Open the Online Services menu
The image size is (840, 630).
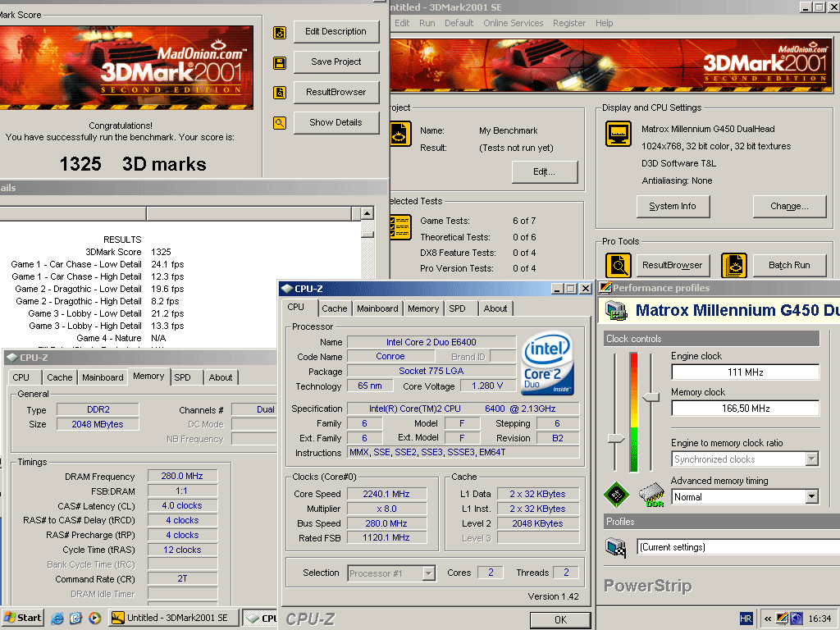[514, 23]
